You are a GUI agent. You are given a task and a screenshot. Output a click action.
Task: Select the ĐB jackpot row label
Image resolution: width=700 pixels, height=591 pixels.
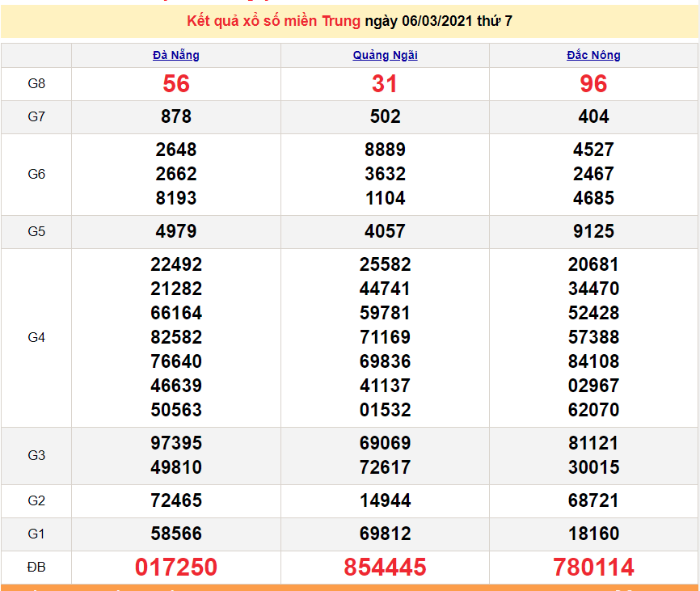[36, 567]
